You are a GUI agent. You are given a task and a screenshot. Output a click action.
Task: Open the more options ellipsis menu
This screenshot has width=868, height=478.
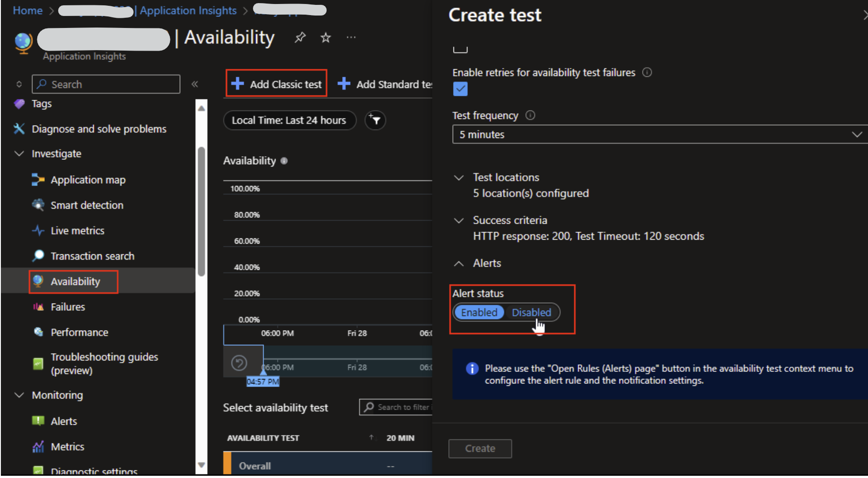[x=351, y=38]
